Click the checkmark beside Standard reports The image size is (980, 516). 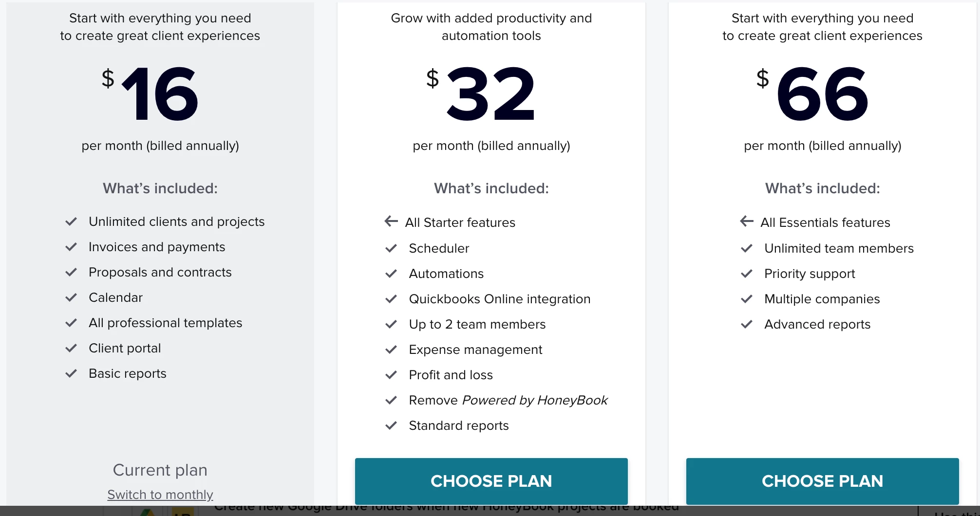click(391, 425)
